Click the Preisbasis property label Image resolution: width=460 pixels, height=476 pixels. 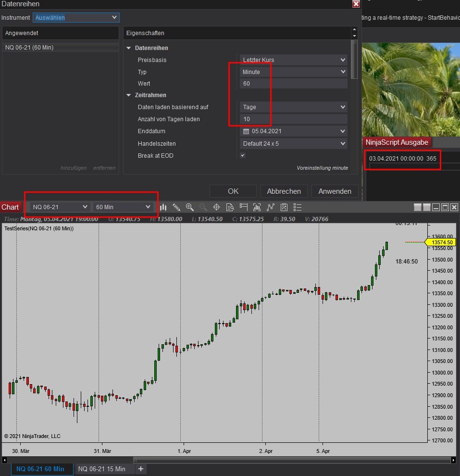pyautogui.click(x=152, y=60)
